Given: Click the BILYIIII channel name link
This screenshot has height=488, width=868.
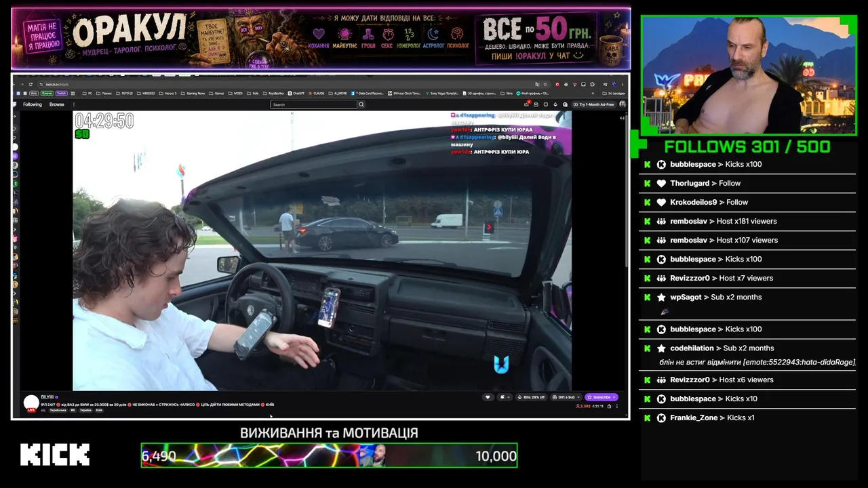Looking at the screenshot, I should (x=47, y=397).
